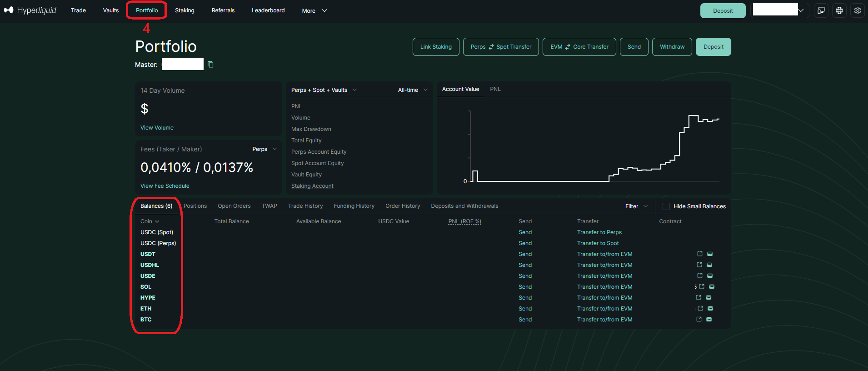Click Deposit button beside Withdraw
The image size is (868, 371).
713,47
